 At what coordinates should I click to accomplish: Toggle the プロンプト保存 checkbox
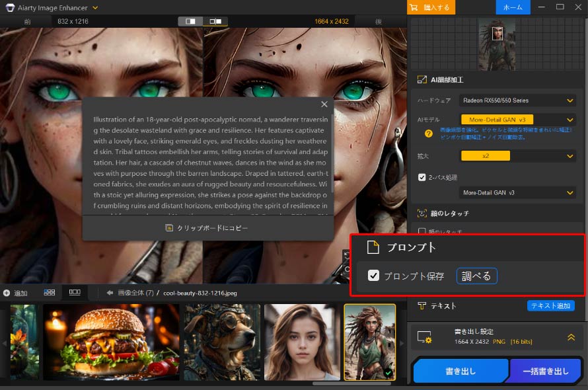[373, 276]
